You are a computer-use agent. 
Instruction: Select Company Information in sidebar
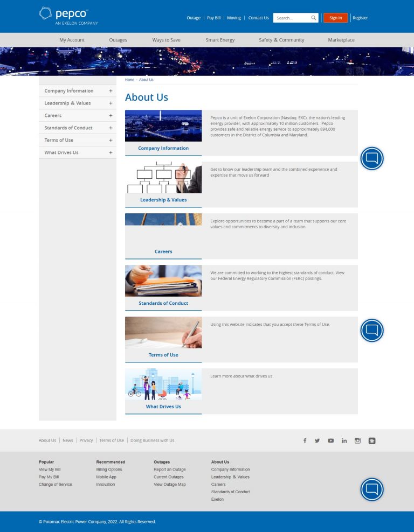(69, 91)
